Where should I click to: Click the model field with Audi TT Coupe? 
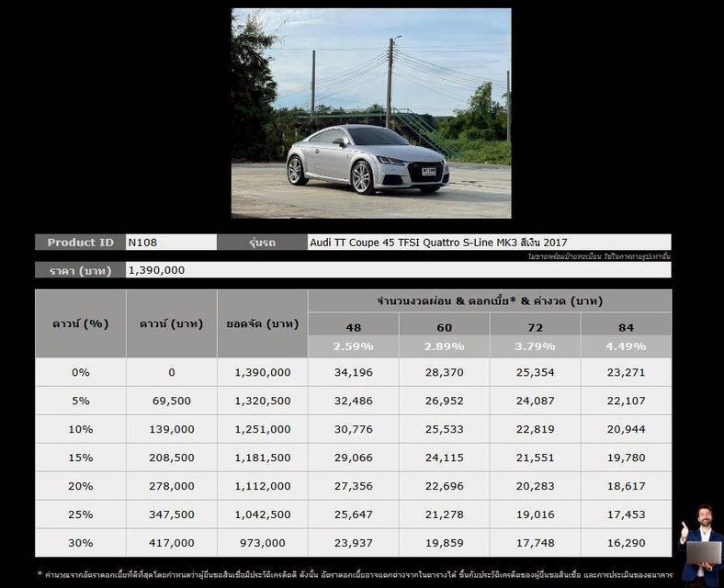coord(490,243)
